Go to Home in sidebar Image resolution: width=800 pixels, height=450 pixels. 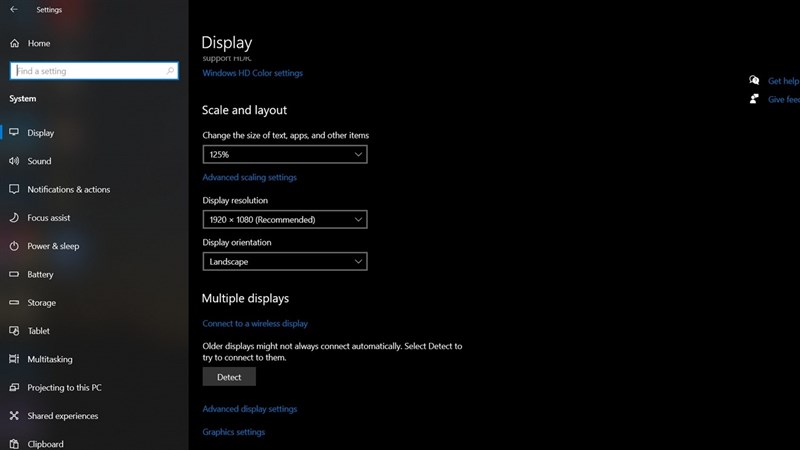click(39, 43)
